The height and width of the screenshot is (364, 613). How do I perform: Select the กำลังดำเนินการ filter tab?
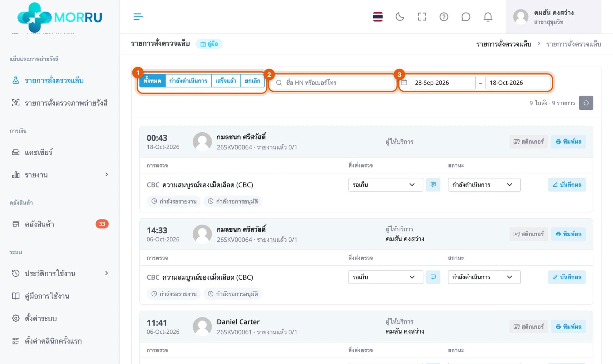click(188, 81)
